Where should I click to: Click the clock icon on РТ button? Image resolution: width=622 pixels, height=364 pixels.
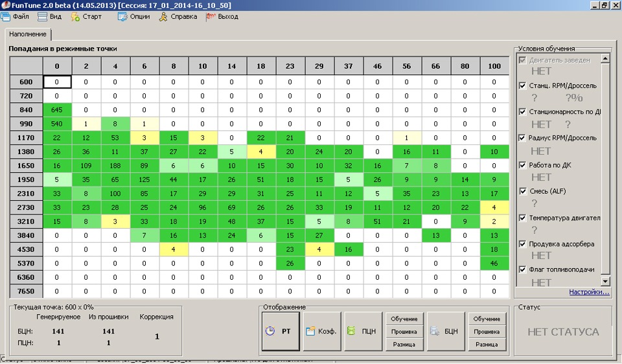[x=270, y=331]
